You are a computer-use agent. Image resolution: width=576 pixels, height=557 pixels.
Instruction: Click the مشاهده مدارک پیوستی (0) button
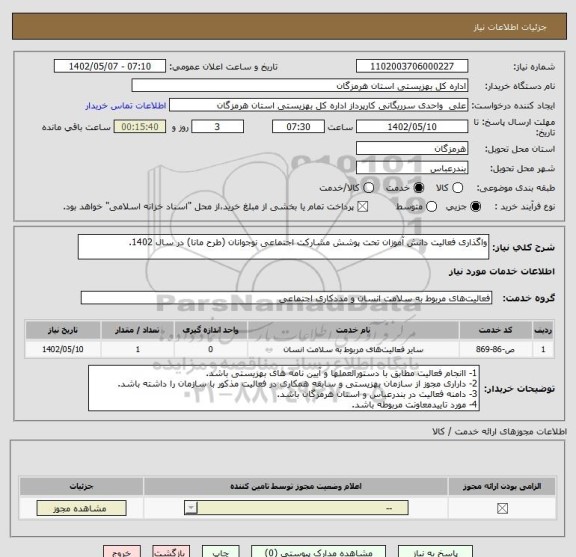coord(318,552)
